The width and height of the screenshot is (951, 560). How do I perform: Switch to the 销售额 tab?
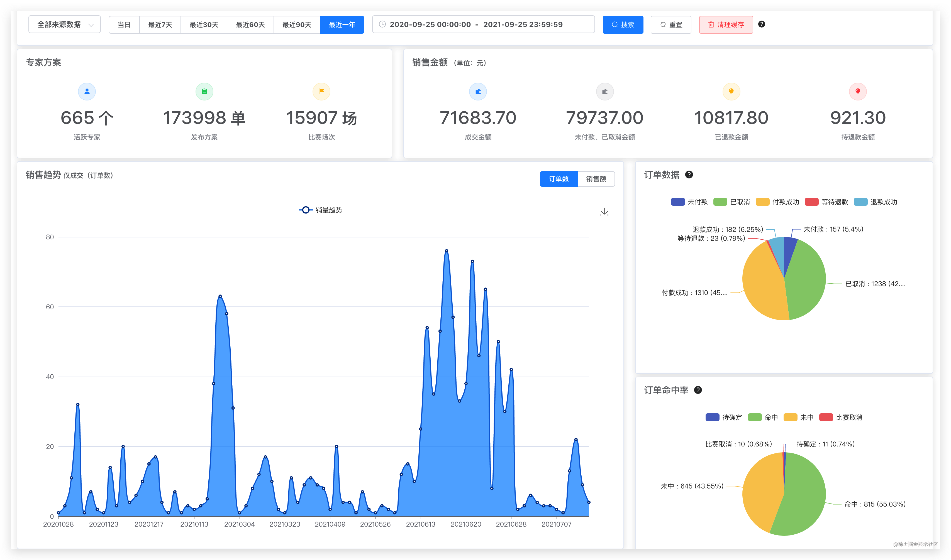[x=596, y=179]
